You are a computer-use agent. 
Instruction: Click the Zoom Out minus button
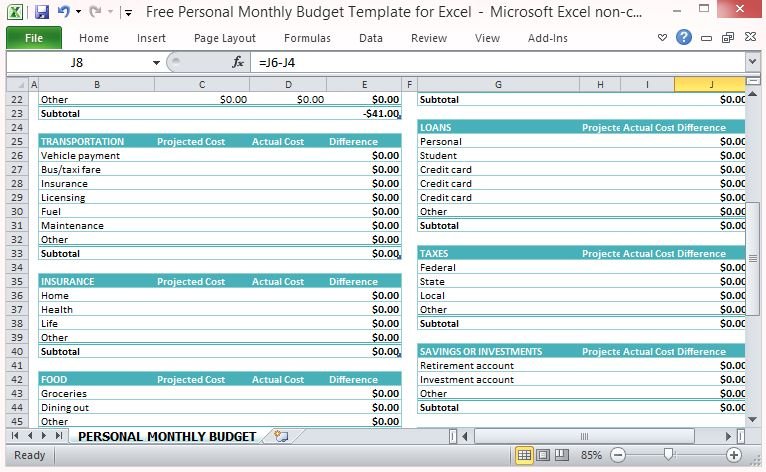coord(618,455)
